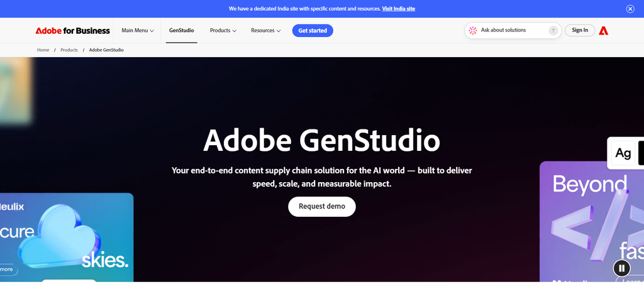Open the secure skies cloud card
Image resolution: width=644 pixels, height=294 pixels.
point(67,237)
